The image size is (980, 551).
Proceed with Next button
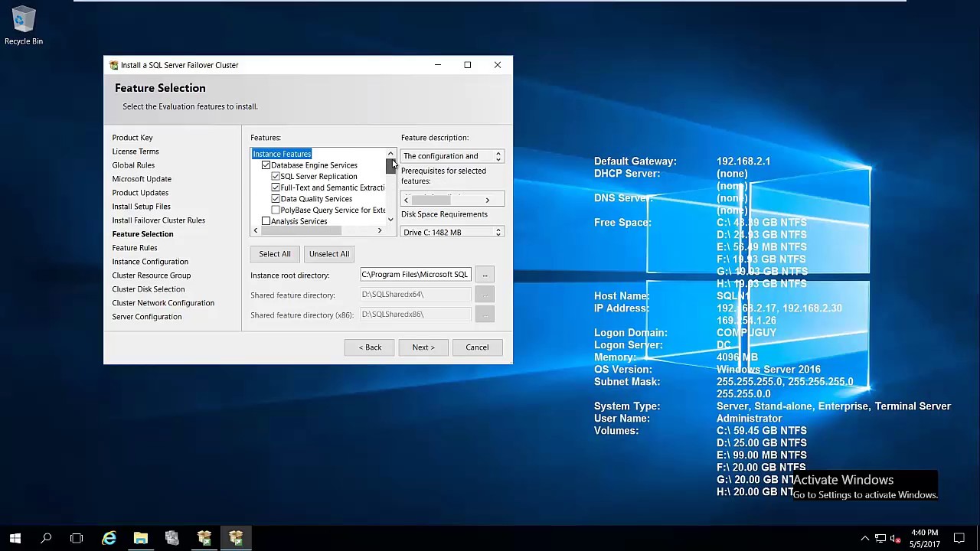[423, 347]
